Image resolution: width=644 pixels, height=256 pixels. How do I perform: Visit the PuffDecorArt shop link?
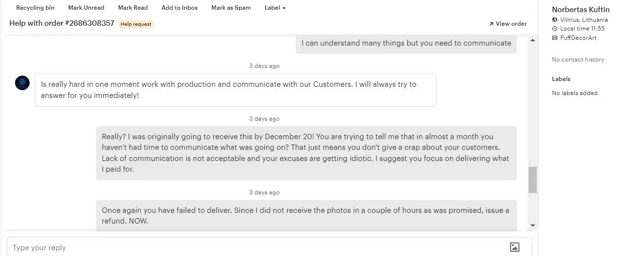coord(578,38)
